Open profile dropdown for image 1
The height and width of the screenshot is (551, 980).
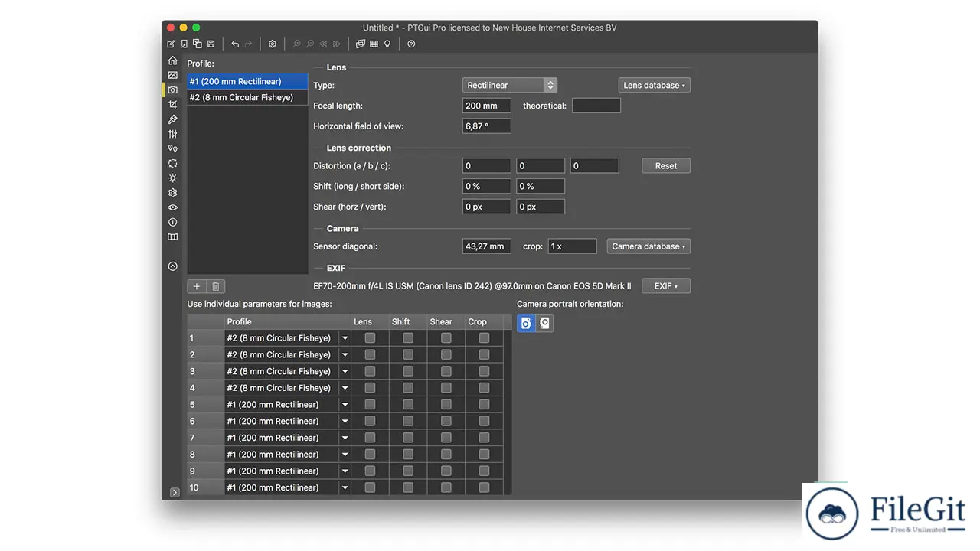(345, 338)
